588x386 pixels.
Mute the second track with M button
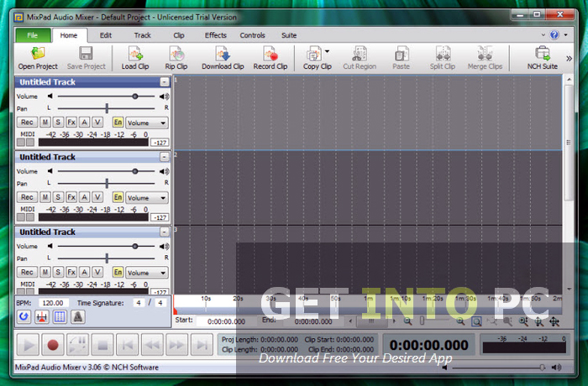(45, 197)
